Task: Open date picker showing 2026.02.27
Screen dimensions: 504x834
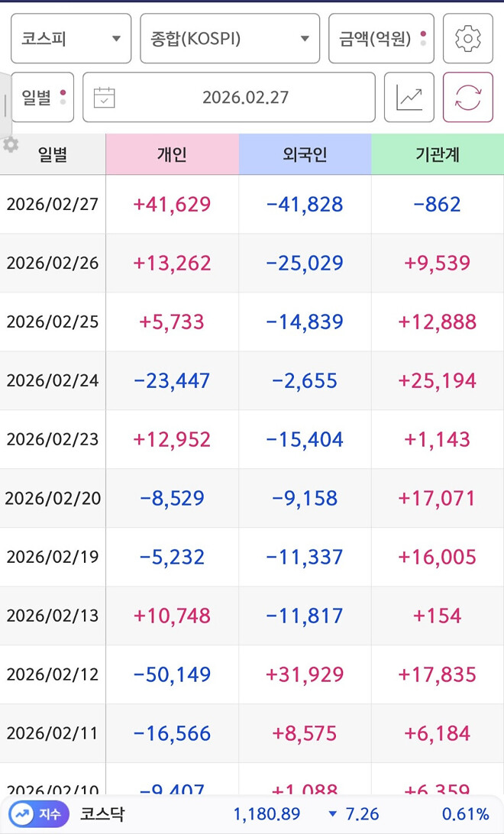Action: pyautogui.click(x=244, y=97)
